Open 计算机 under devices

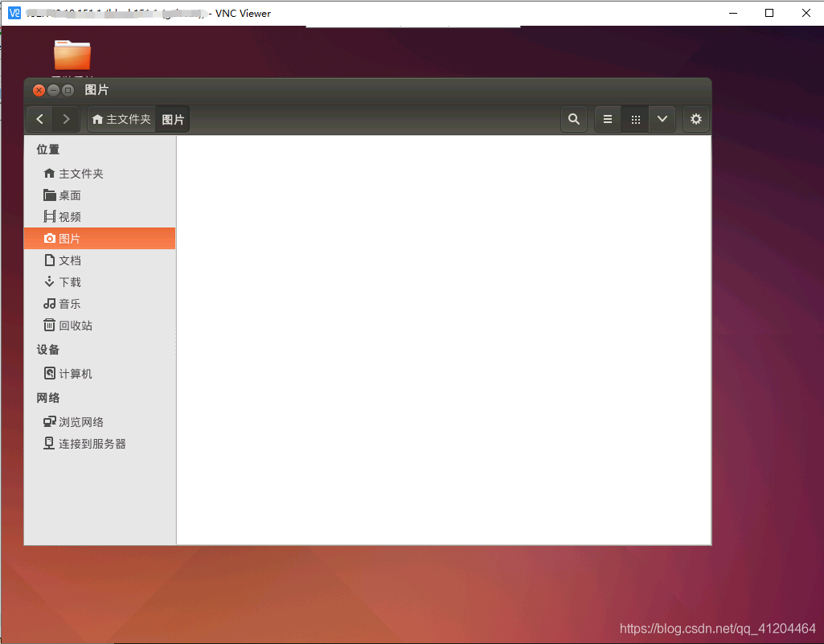point(100,374)
